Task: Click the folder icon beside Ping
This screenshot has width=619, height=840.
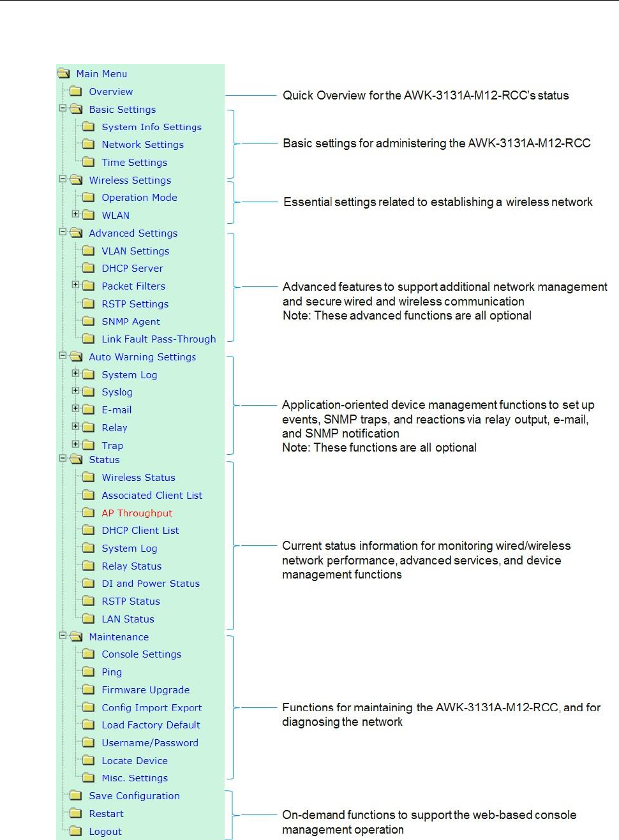Action: 89,672
